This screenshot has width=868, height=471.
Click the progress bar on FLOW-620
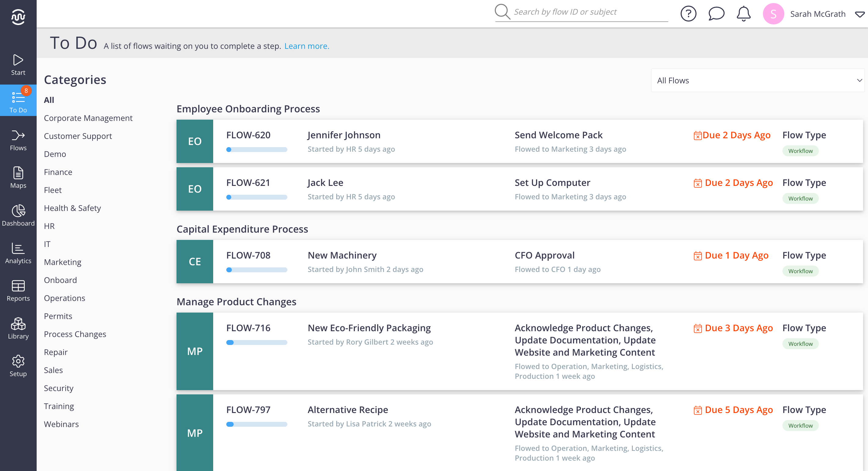point(257,149)
